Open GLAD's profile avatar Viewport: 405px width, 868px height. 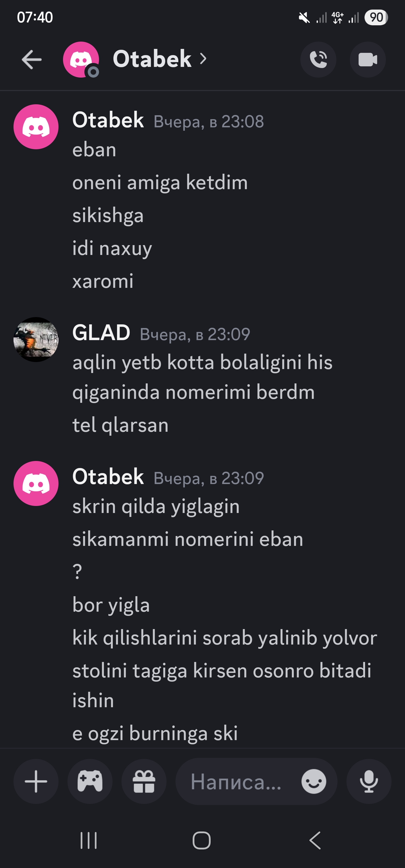[36, 339]
